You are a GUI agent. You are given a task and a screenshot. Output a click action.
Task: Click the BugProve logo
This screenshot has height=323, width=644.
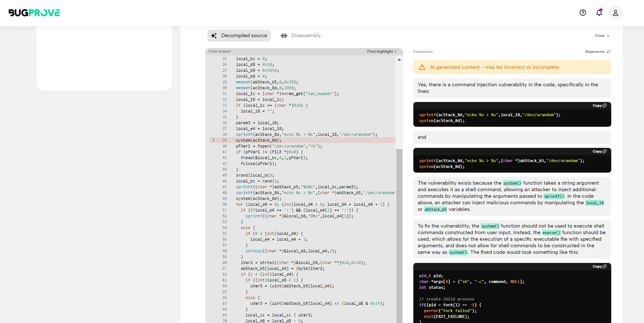34,13
